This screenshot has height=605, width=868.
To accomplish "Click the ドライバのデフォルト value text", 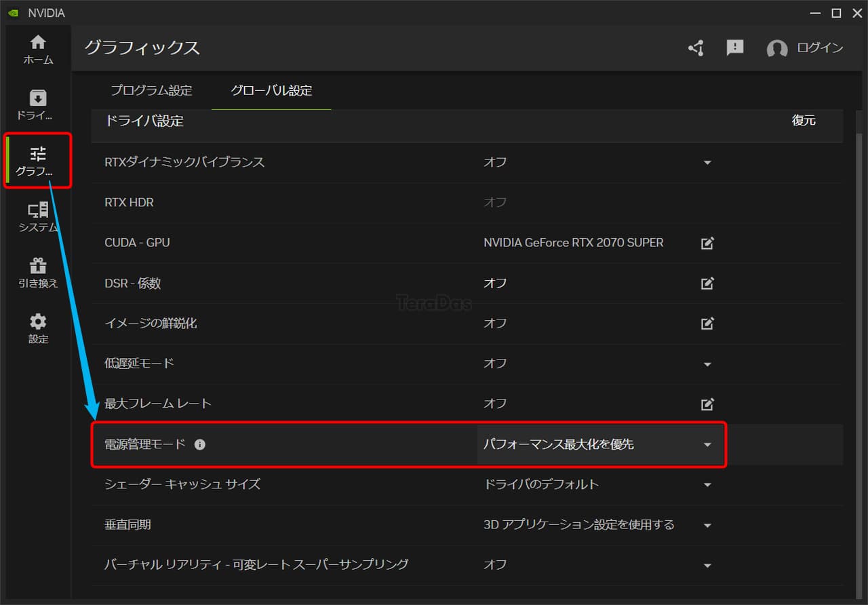I will point(541,484).
